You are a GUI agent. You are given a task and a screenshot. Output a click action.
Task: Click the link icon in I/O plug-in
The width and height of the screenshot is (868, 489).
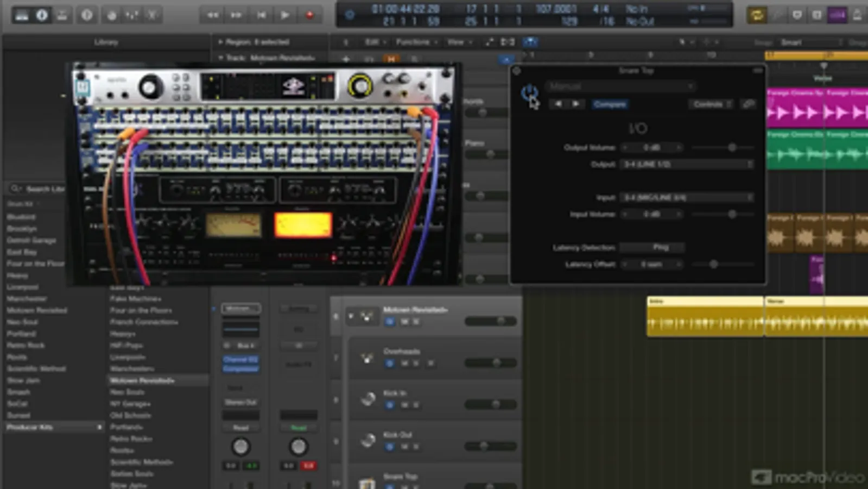pos(749,104)
